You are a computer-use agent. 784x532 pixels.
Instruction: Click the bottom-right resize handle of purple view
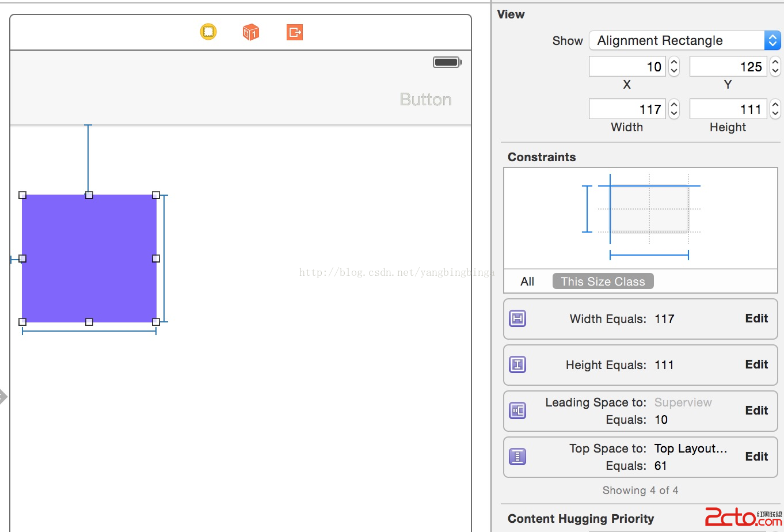pyautogui.click(x=156, y=322)
